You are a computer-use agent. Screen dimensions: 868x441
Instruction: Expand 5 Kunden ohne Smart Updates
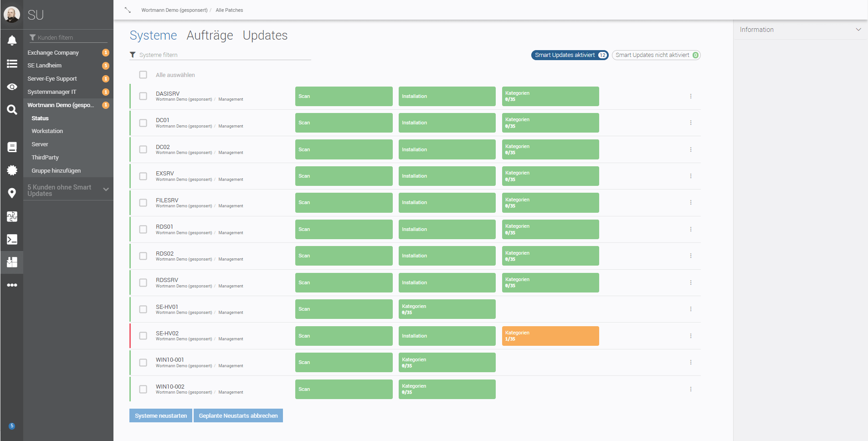[x=106, y=190]
